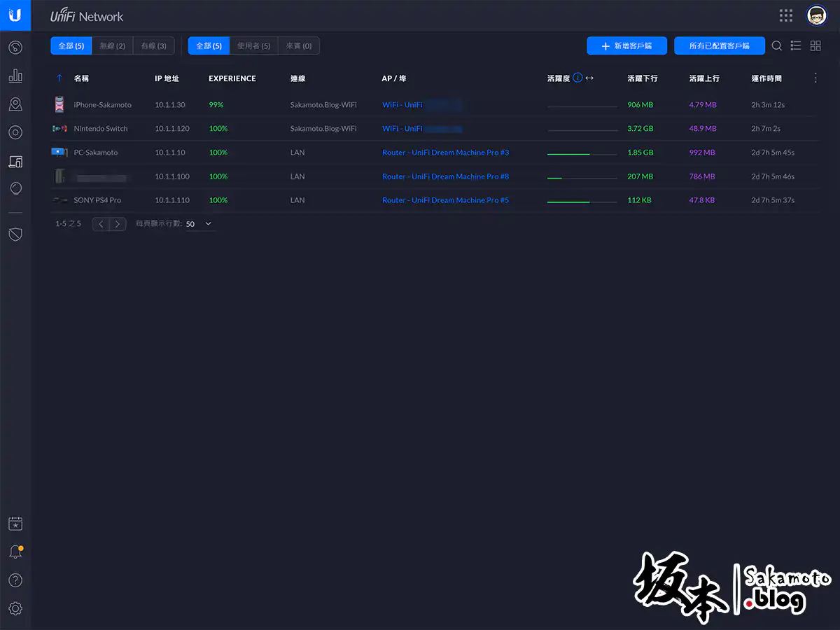The height and width of the screenshot is (630, 840).
Task: Open the settings gear icon
Action: (x=15, y=608)
